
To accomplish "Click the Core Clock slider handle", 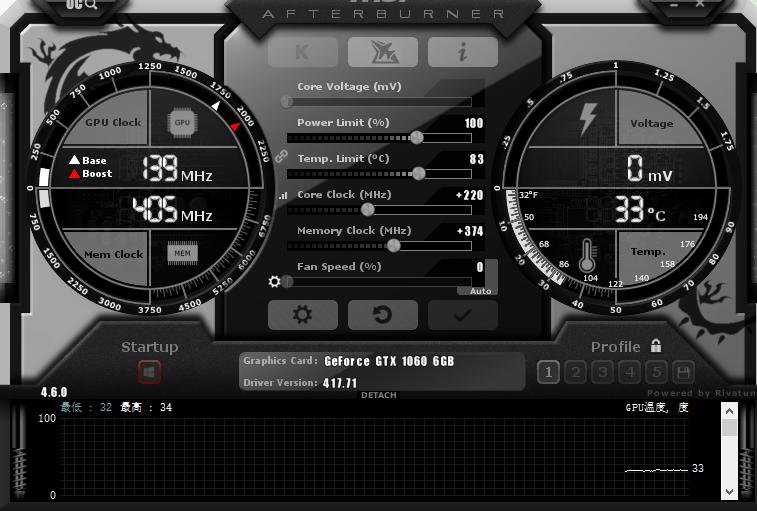I will [367, 209].
